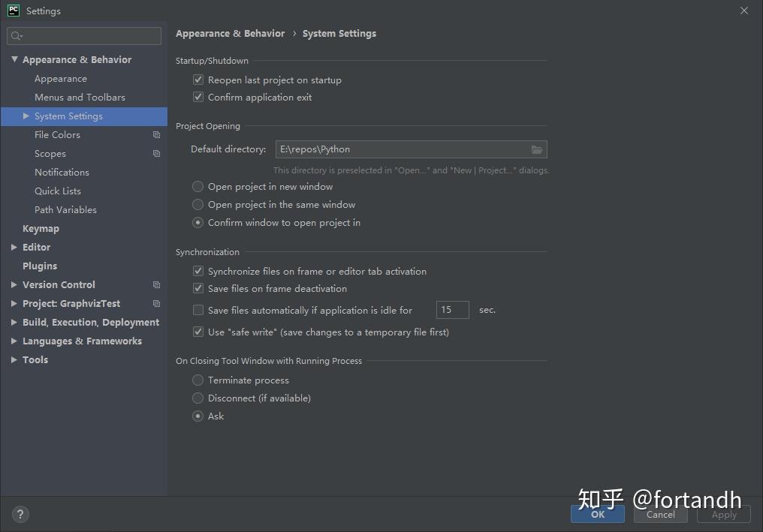Collapse the Appearance & Behavior section
The image size is (763, 532).
14,59
